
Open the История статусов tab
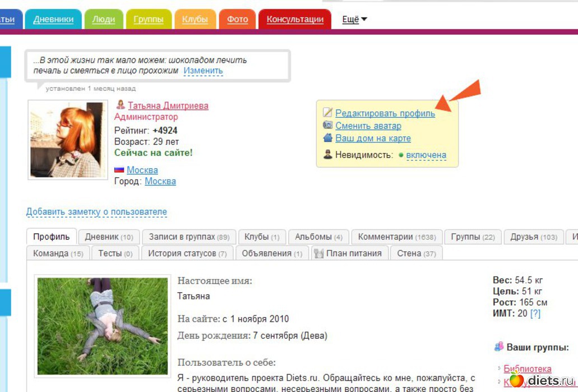tap(187, 253)
